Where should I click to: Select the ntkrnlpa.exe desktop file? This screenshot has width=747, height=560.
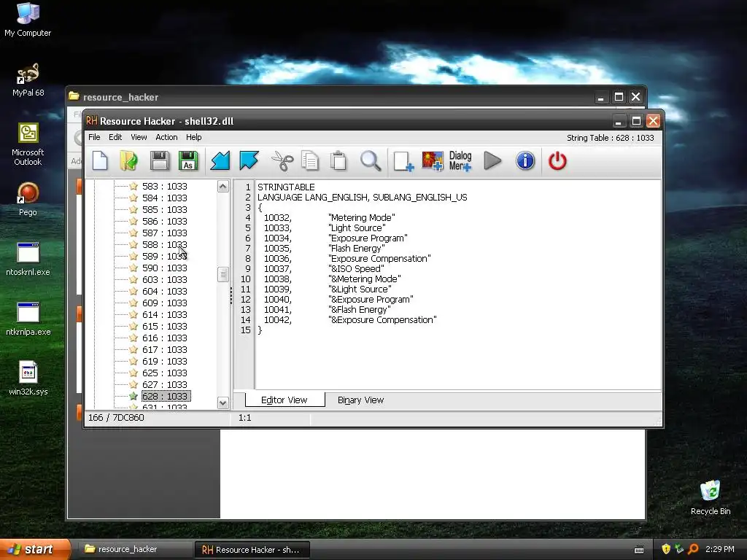tap(28, 319)
